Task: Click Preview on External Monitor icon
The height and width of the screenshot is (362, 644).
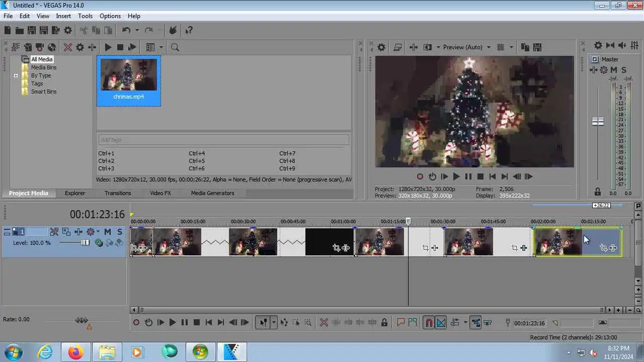Action: click(x=397, y=47)
